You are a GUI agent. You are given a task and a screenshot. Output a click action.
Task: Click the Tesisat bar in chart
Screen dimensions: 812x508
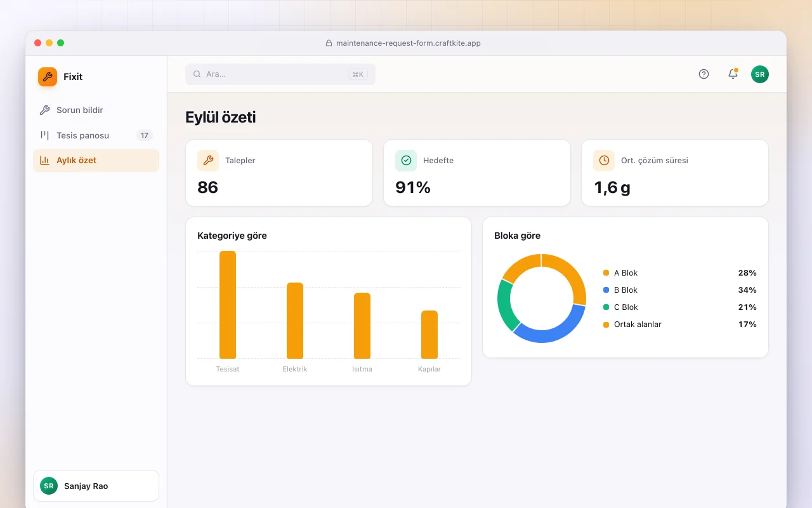point(228,305)
